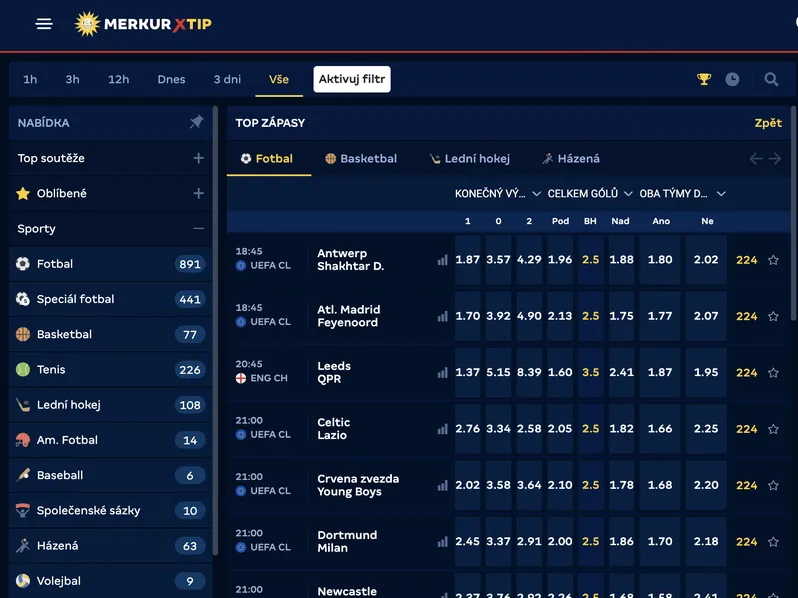
Task: Open the Konečný výsledek market dropdown
Action: [x=498, y=194]
